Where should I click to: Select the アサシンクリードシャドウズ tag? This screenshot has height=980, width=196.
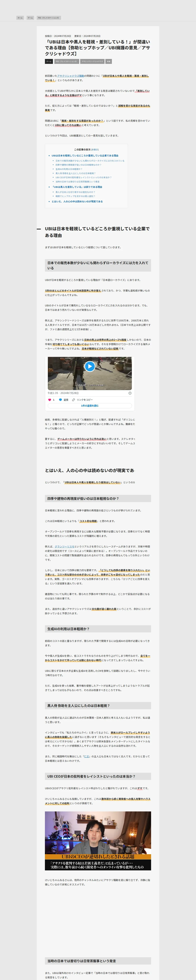(x=92, y=61)
